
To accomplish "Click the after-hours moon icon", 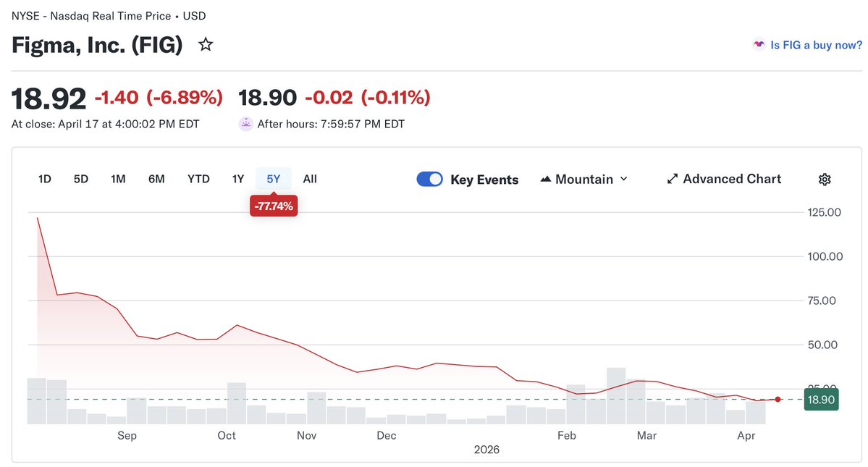I will coord(246,124).
